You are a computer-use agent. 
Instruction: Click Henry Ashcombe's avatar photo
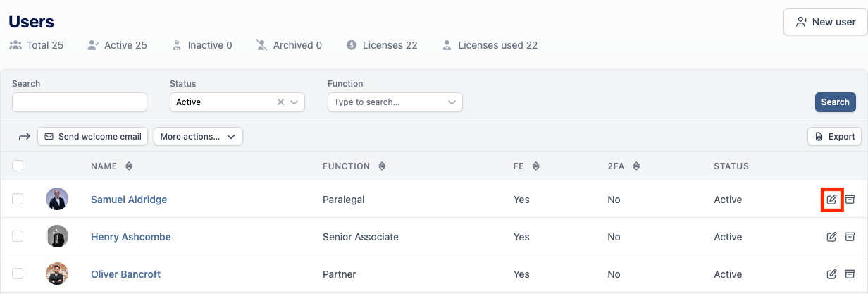(x=57, y=236)
